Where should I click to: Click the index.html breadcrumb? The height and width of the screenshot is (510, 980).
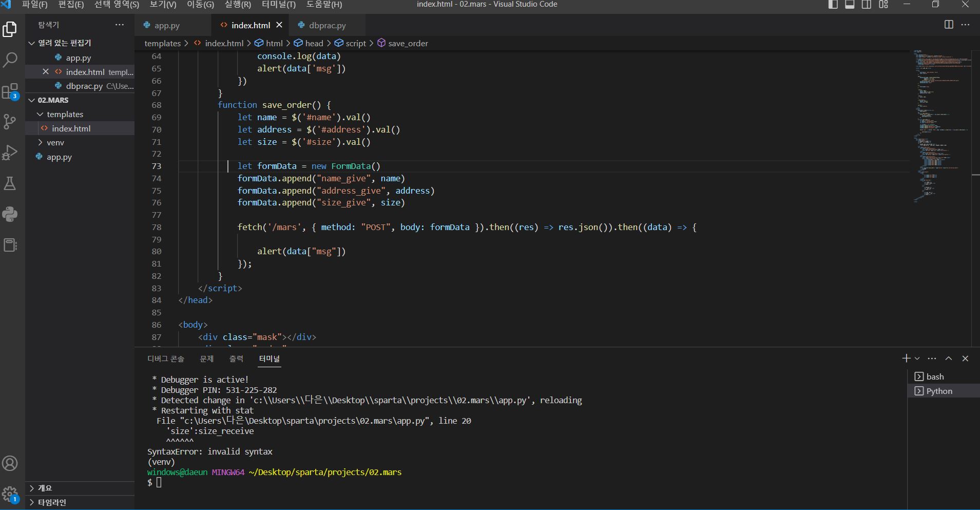(224, 43)
